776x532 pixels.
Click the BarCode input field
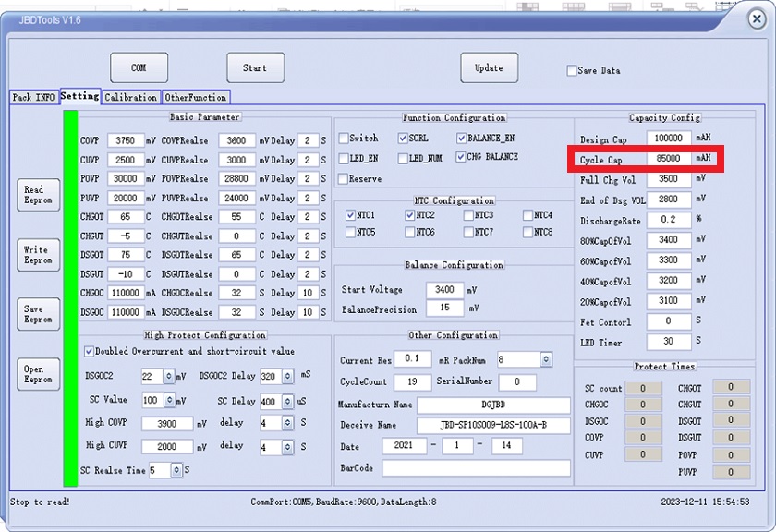tap(476, 468)
